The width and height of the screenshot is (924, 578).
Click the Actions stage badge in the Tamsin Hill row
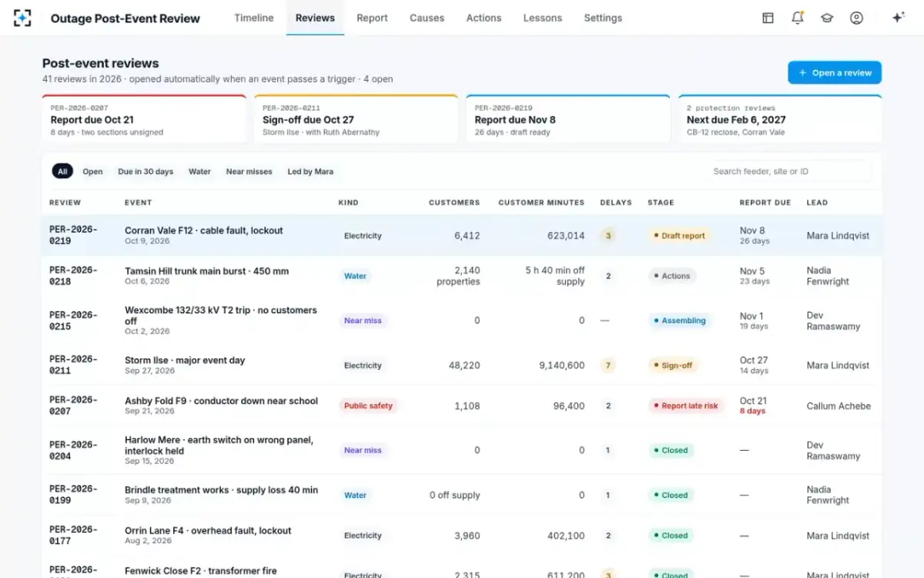click(x=672, y=276)
